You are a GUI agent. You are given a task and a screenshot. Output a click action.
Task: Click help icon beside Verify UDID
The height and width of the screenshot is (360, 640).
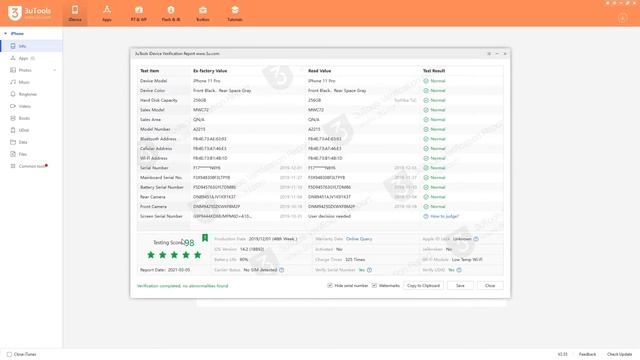pos(459,270)
